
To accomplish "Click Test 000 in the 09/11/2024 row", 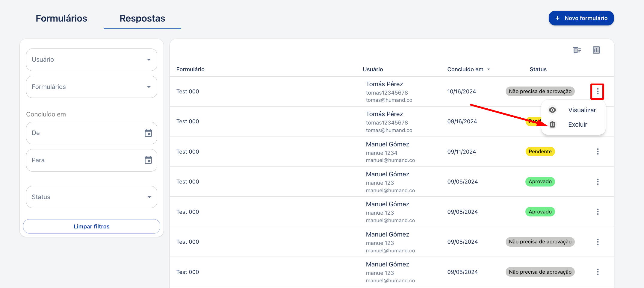I will (x=188, y=152).
